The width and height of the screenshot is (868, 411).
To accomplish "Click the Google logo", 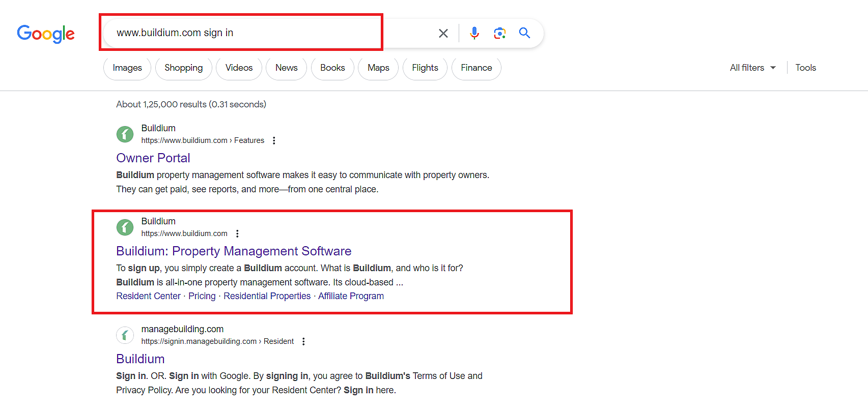I will pos(46,34).
